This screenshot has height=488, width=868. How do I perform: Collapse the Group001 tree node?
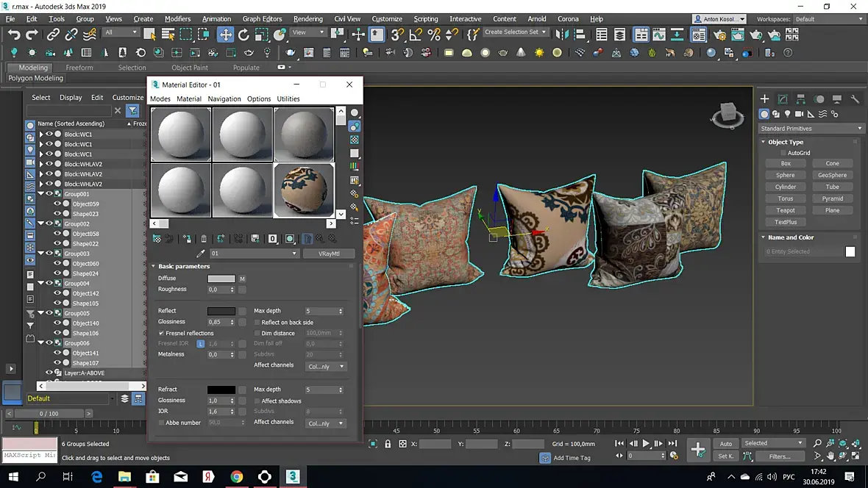(41, 194)
